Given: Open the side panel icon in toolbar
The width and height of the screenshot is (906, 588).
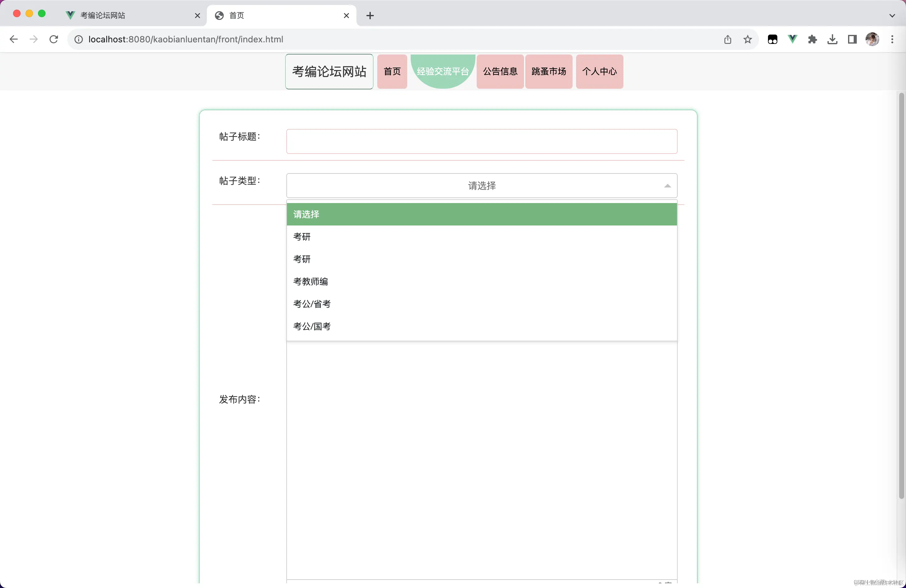Looking at the screenshot, I should pos(852,39).
